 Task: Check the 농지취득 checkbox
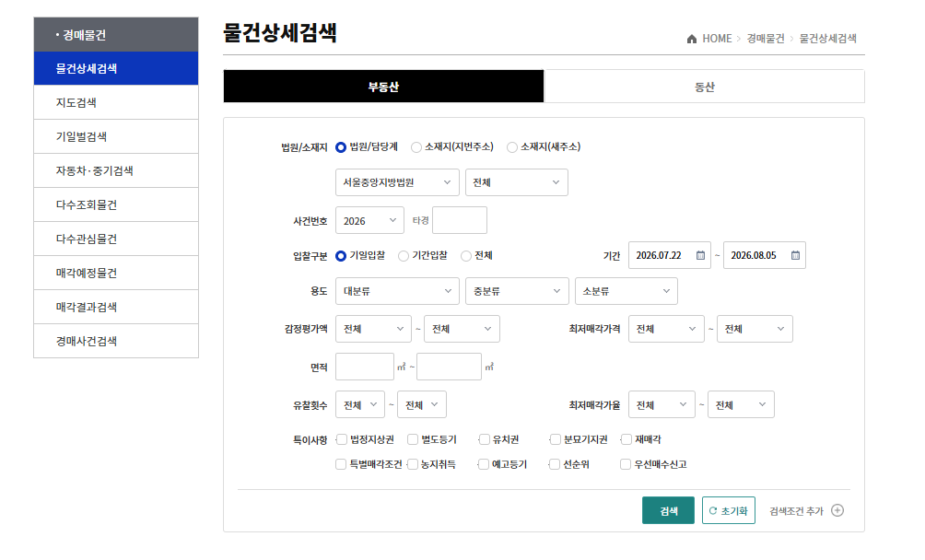pyautogui.click(x=413, y=464)
